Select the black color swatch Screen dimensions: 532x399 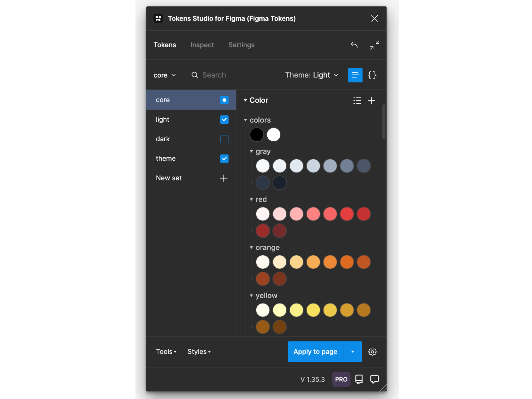pyautogui.click(x=257, y=135)
